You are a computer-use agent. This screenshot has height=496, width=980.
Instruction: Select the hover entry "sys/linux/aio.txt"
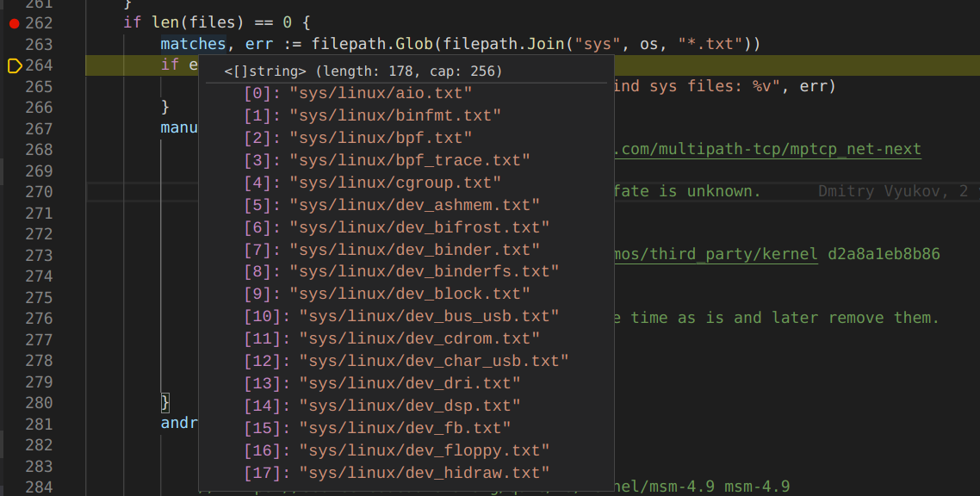pyautogui.click(x=380, y=93)
